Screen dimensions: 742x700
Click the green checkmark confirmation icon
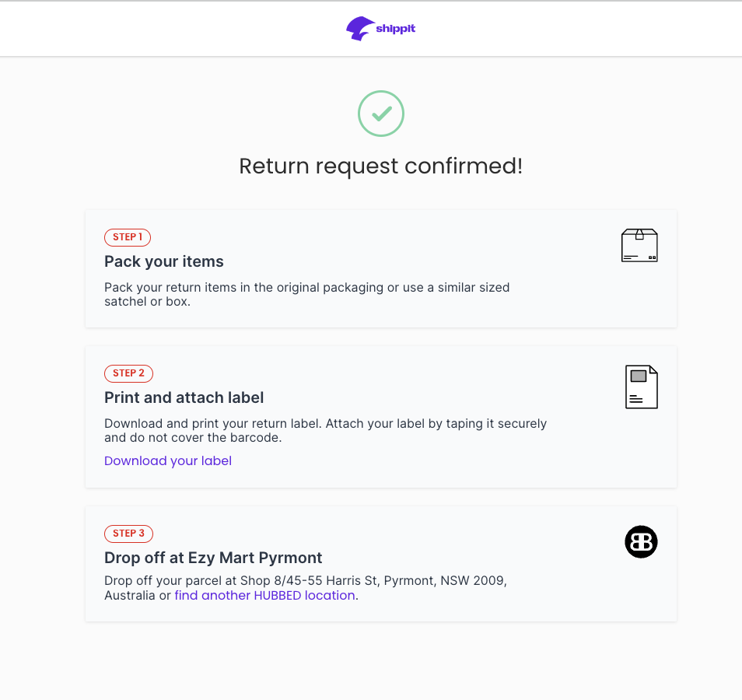(381, 114)
